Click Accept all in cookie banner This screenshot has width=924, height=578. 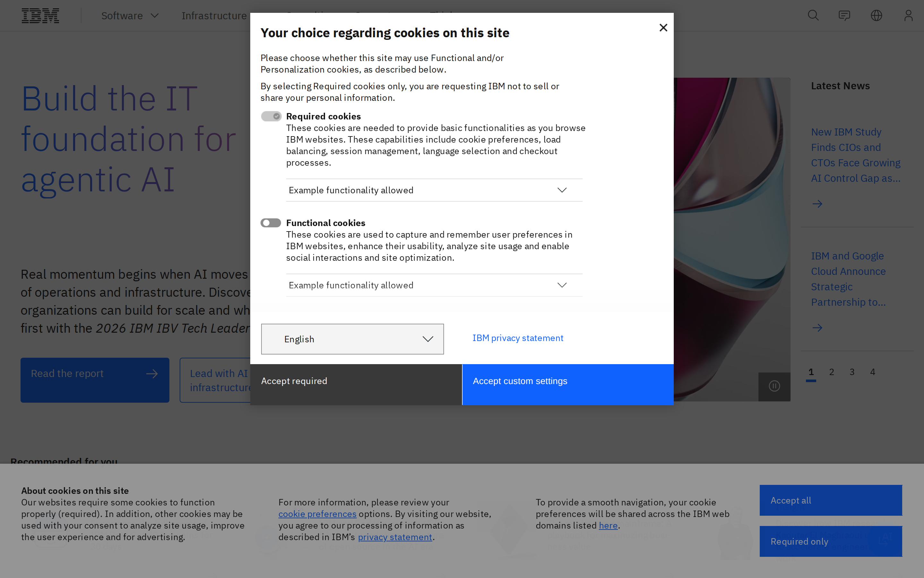(x=831, y=500)
